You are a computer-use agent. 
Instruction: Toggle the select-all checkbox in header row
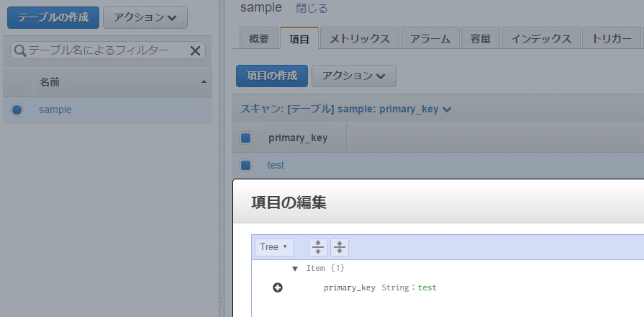245,138
